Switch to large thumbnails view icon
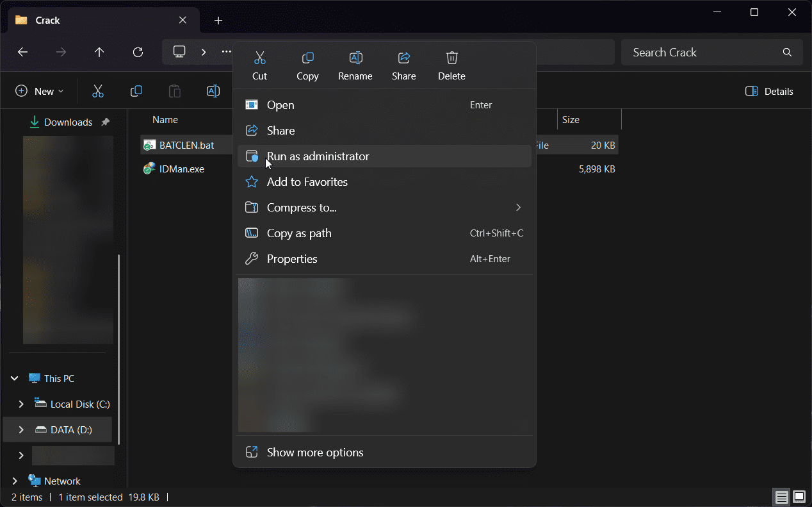 point(799,497)
